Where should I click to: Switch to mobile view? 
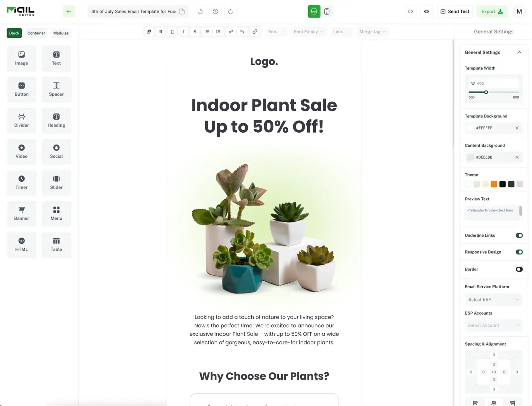coord(327,11)
